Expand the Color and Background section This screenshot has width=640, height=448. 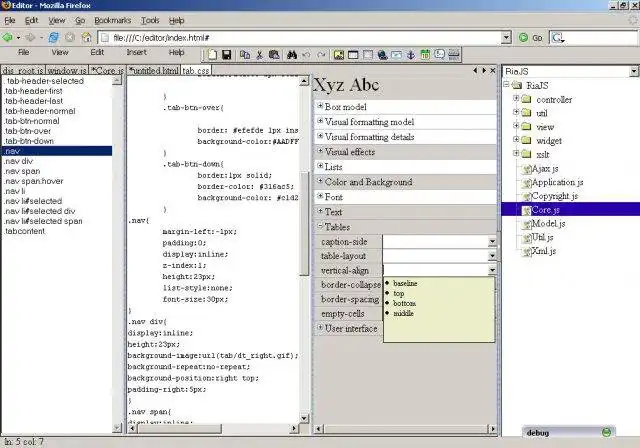pos(320,181)
